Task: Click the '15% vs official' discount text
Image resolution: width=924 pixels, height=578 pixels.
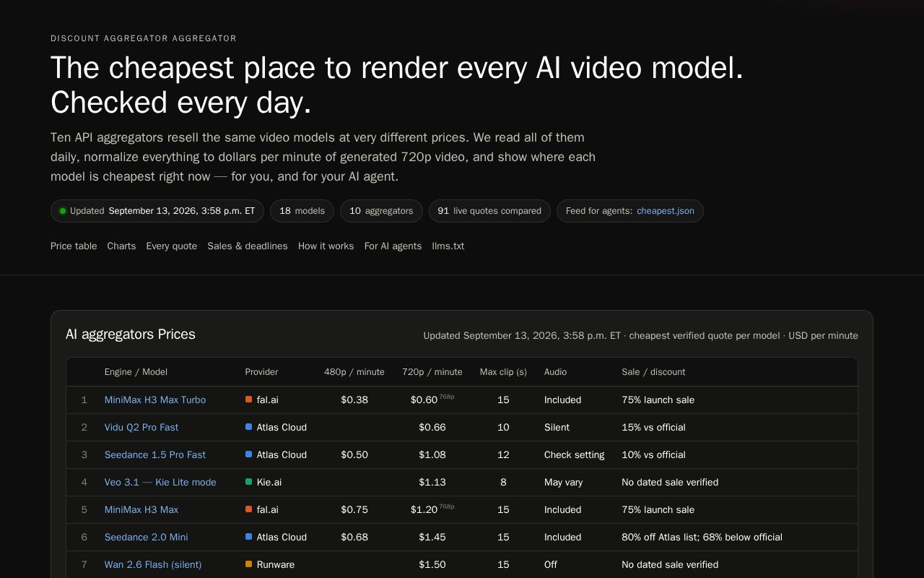Action: tap(653, 427)
